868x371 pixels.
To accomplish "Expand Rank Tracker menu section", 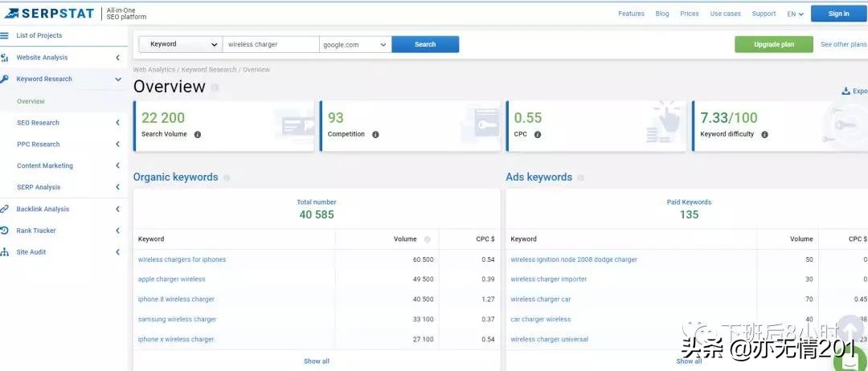I will pyautogui.click(x=118, y=230).
